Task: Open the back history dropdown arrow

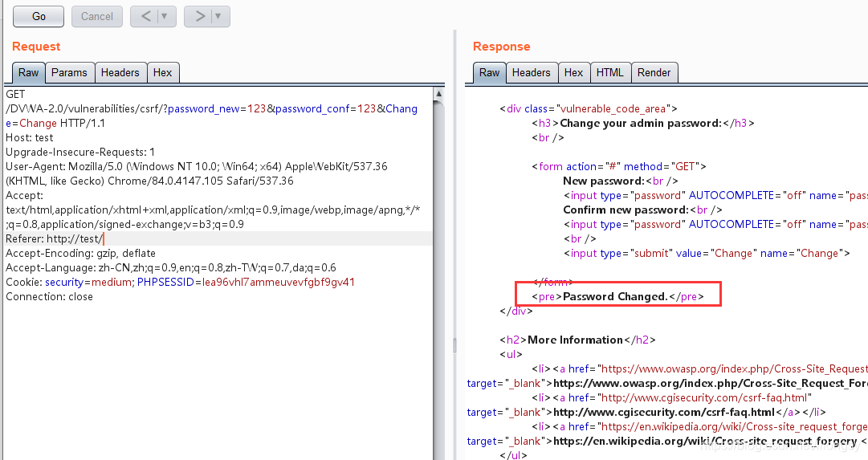Action: pos(164,17)
